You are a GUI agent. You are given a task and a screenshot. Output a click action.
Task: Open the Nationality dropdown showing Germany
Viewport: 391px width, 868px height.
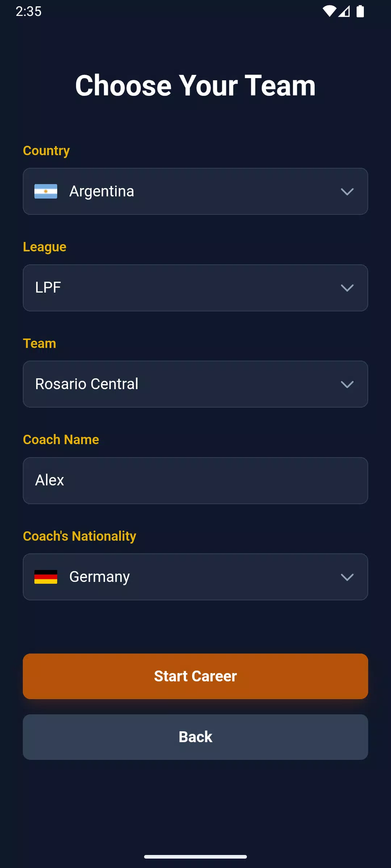(x=195, y=577)
